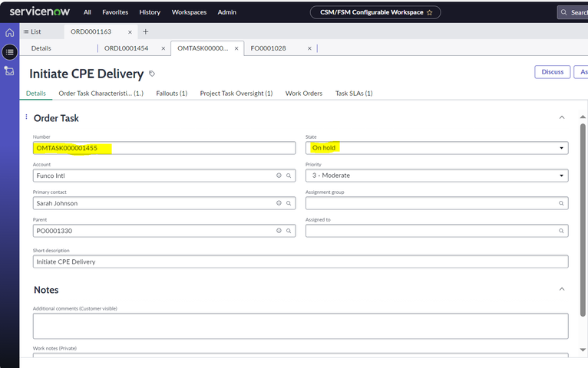The width and height of the screenshot is (588, 368).
Task: Open the All menu
Action: pyautogui.click(x=88, y=12)
